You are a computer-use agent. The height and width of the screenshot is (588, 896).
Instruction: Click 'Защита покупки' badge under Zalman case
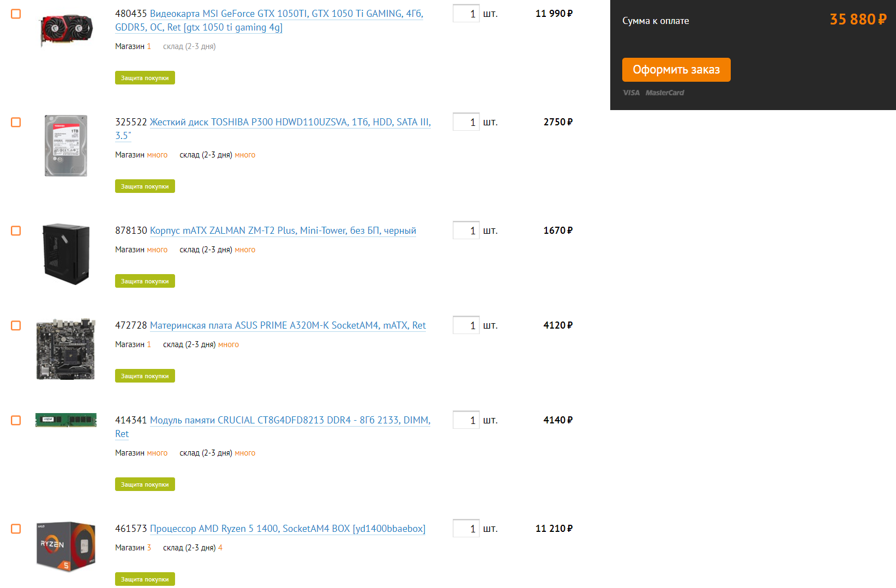pyautogui.click(x=145, y=281)
